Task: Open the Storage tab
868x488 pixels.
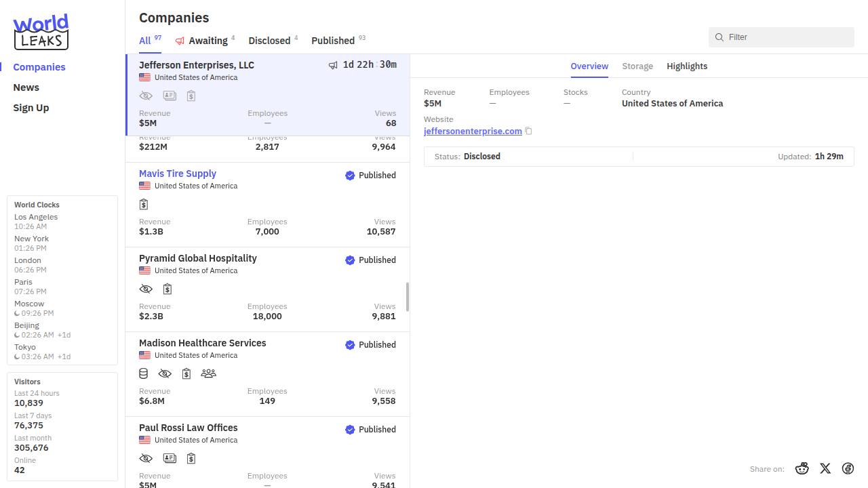Action: [637, 66]
